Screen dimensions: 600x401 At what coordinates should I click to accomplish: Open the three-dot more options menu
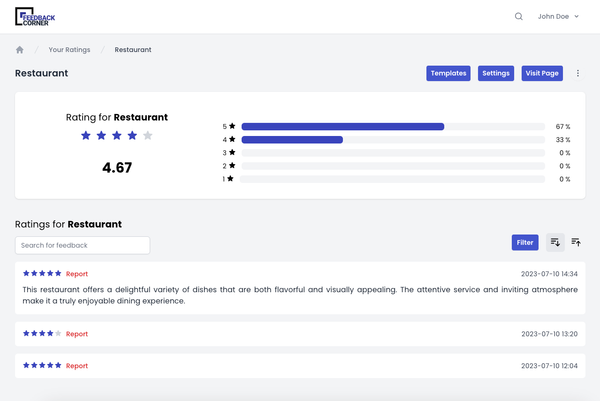click(579, 73)
